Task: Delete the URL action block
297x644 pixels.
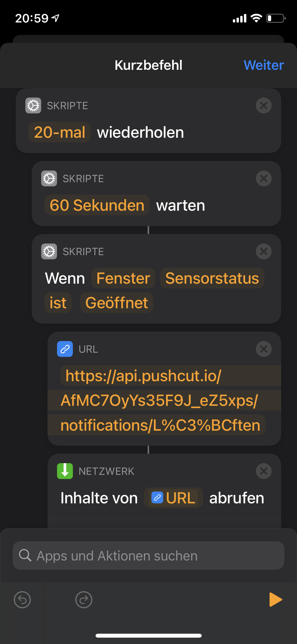Action: click(x=263, y=349)
